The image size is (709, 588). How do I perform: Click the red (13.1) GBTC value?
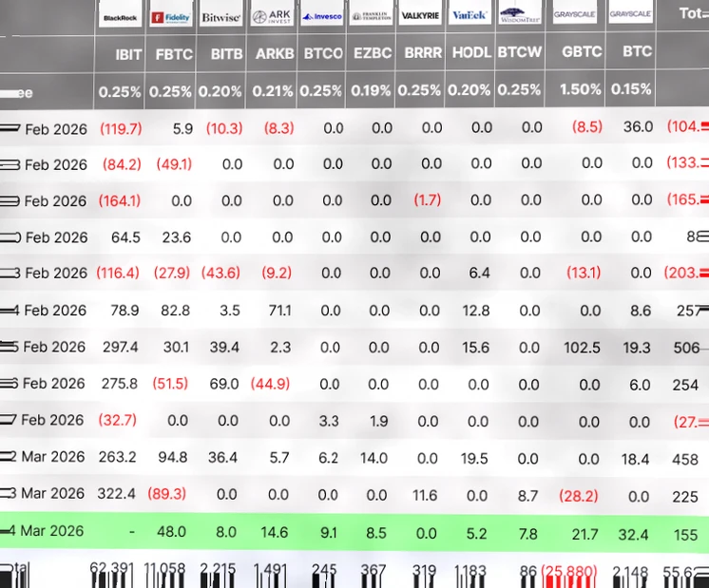pos(584,273)
